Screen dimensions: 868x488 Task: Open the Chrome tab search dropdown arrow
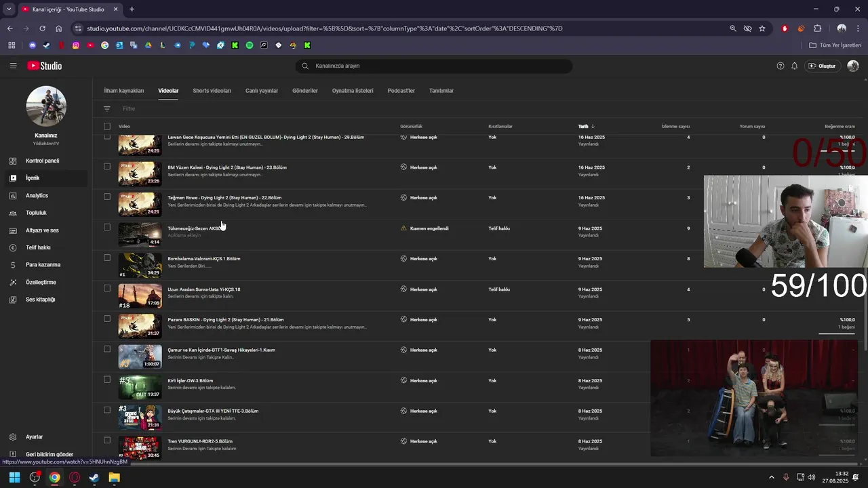[x=9, y=9]
